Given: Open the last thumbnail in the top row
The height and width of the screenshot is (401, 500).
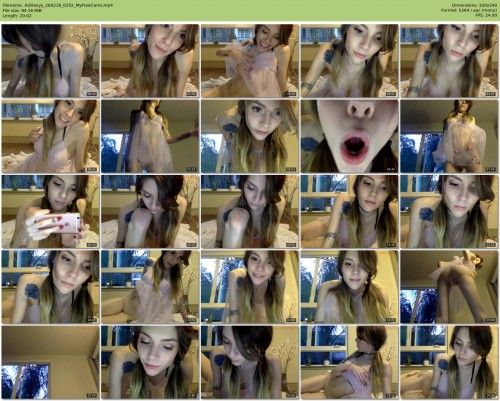Looking at the screenshot, I should [449, 61].
